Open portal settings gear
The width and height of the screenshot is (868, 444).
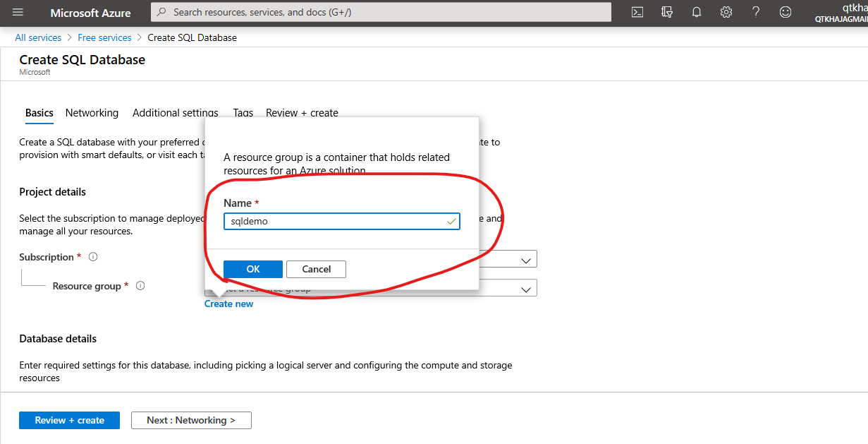[x=726, y=12]
